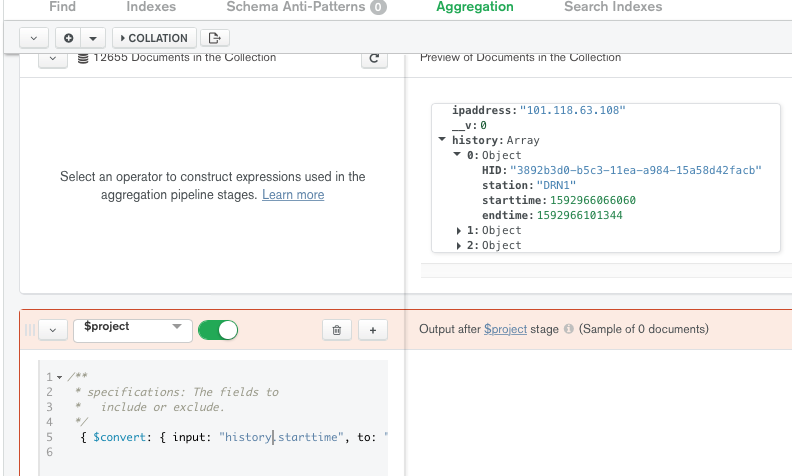Toggle the $project stage enabled switch
Viewport: 792px width, 476px height.
click(x=218, y=330)
